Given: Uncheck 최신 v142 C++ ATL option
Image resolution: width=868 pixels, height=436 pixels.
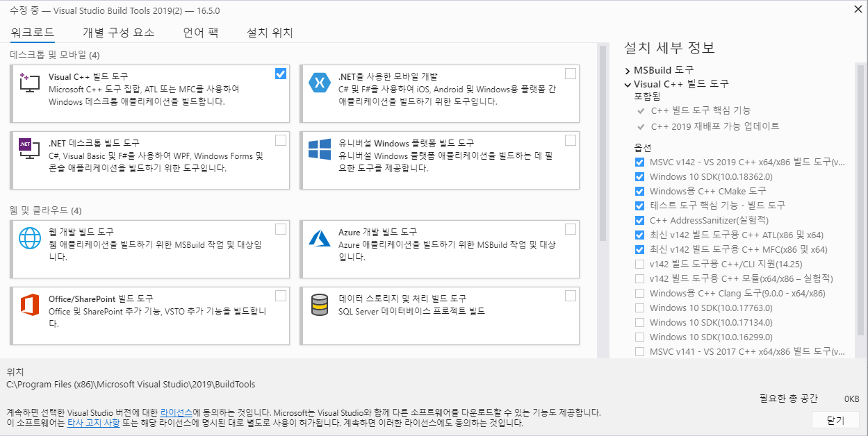Looking at the screenshot, I should point(639,235).
